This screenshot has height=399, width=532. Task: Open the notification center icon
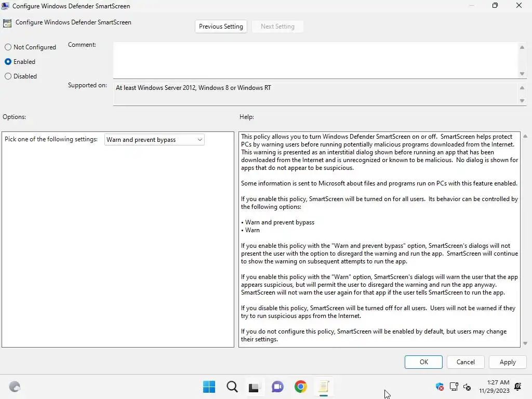point(518,387)
